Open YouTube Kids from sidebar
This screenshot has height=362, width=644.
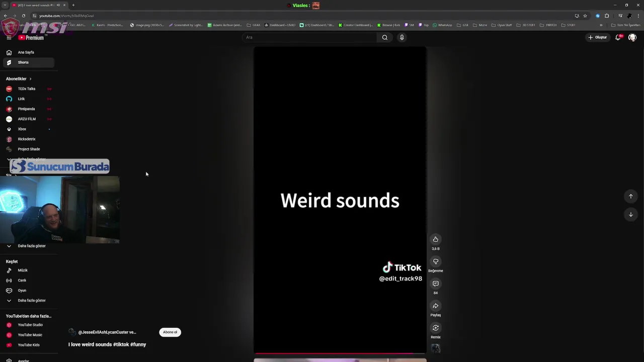tap(29, 345)
